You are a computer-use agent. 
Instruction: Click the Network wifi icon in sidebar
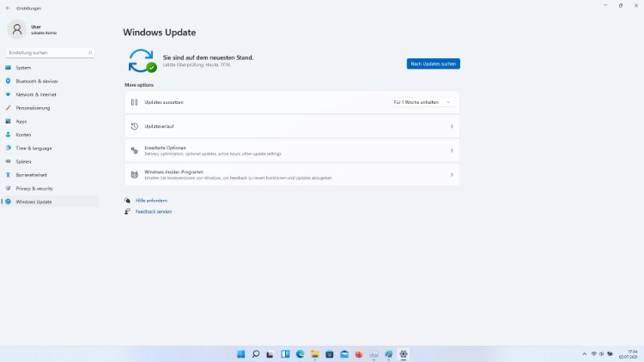click(x=8, y=94)
